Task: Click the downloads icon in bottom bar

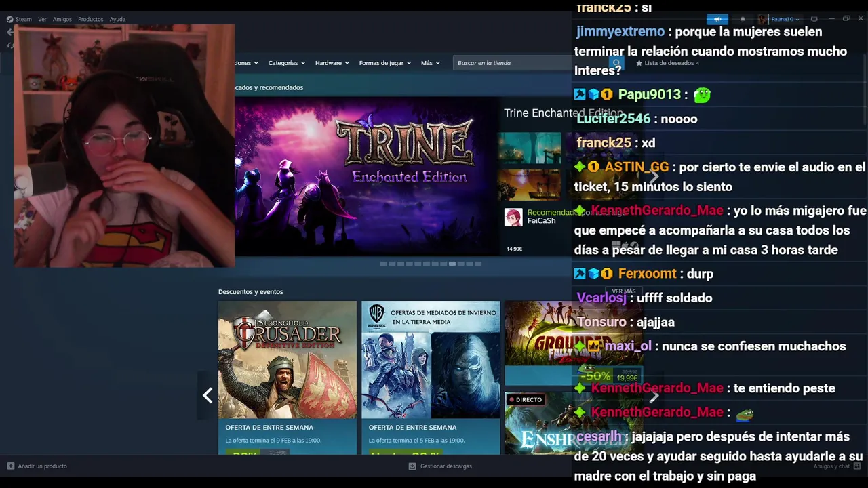Action: coord(412,466)
